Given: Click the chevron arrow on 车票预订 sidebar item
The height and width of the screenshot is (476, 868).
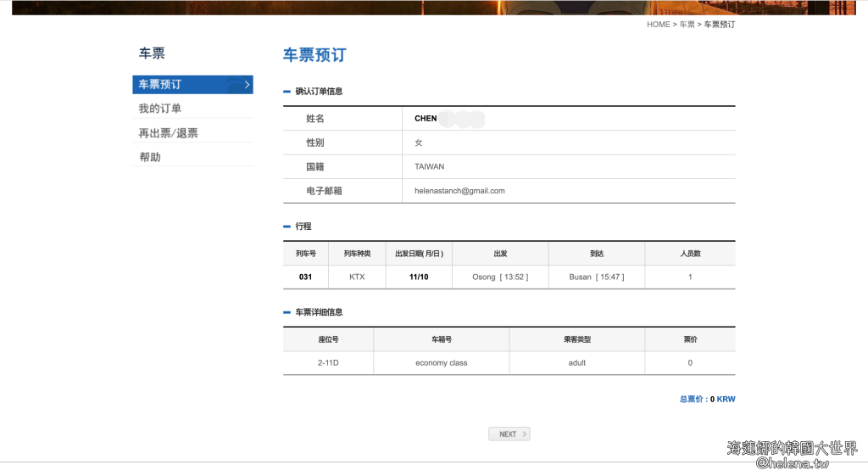Looking at the screenshot, I should (247, 84).
